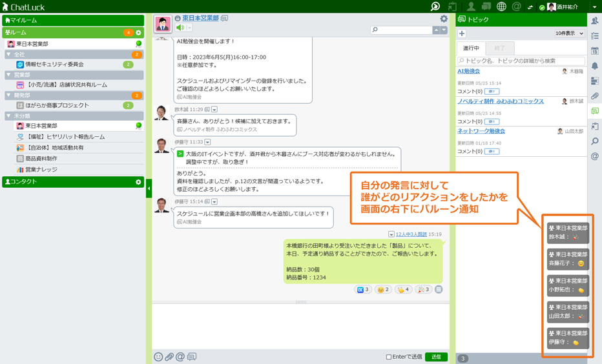The height and width of the screenshot is (364, 602).
Task: Toggle the 'Enterで送信' checkbox
Action: click(389, 357)
